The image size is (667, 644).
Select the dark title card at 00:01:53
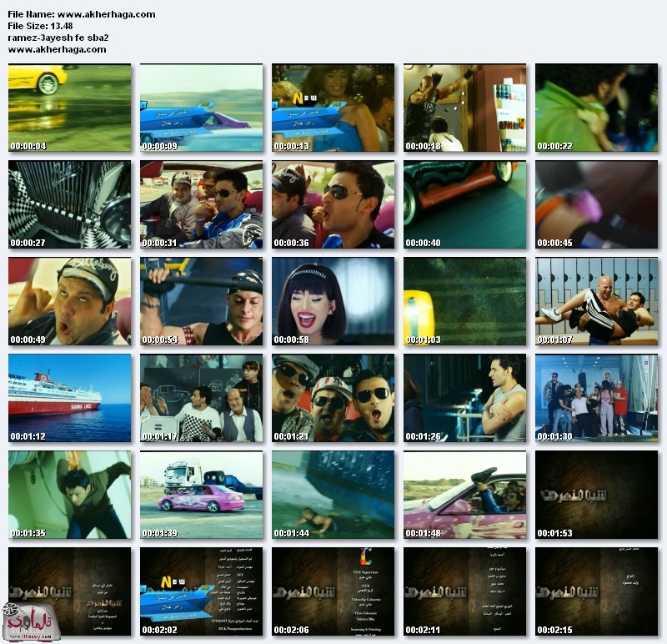[596, 495]
